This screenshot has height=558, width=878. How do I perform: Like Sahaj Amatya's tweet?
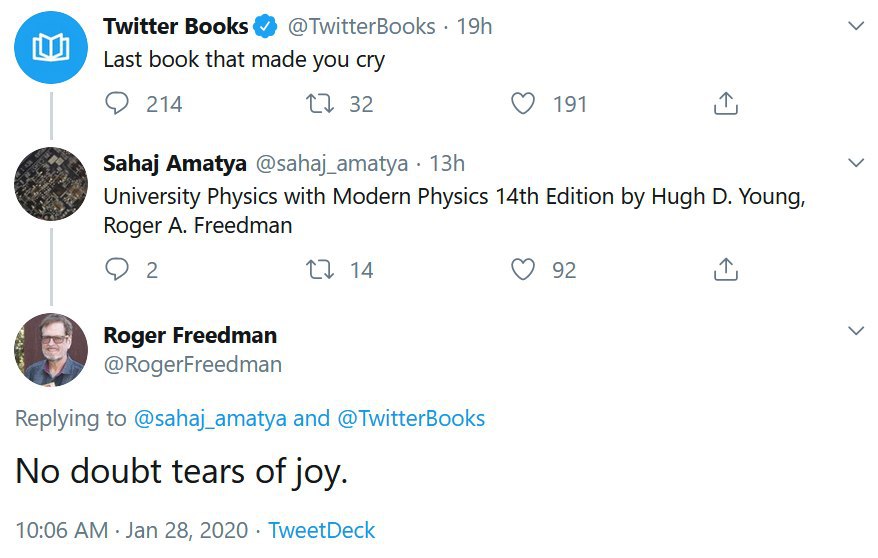click(522, 269)
